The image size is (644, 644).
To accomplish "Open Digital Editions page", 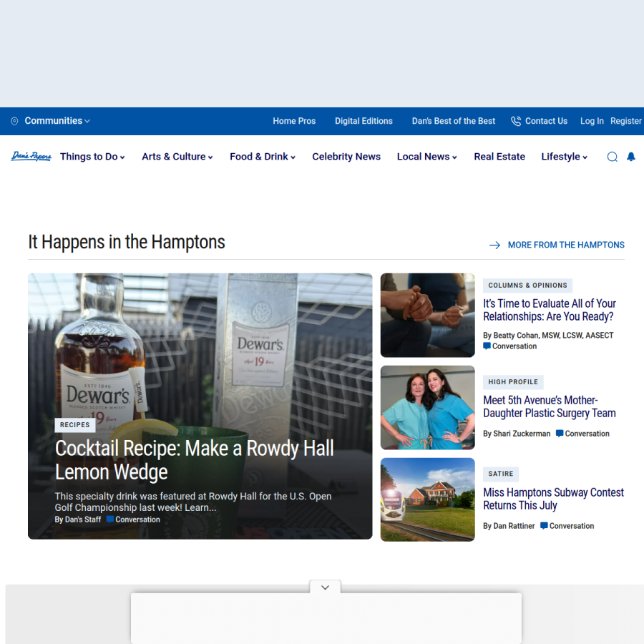I will (x=364, y=121).
